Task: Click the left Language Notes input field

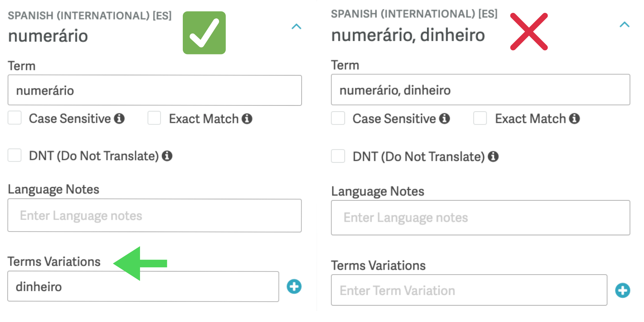Action: [155, 215]
